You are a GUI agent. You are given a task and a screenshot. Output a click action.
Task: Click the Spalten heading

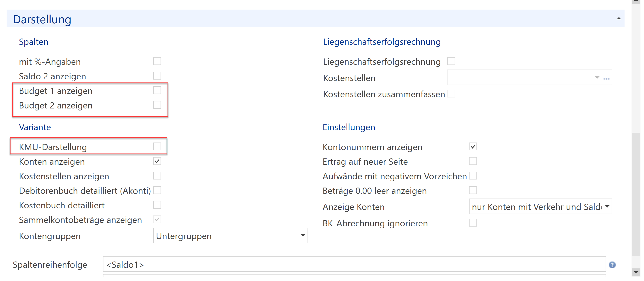click(x=34, y=42)
